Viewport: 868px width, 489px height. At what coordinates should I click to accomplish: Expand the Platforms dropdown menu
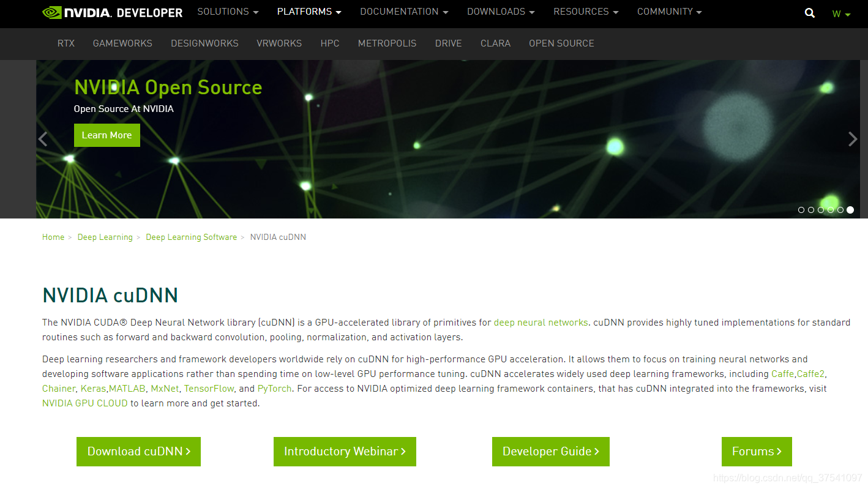point(309,12)
